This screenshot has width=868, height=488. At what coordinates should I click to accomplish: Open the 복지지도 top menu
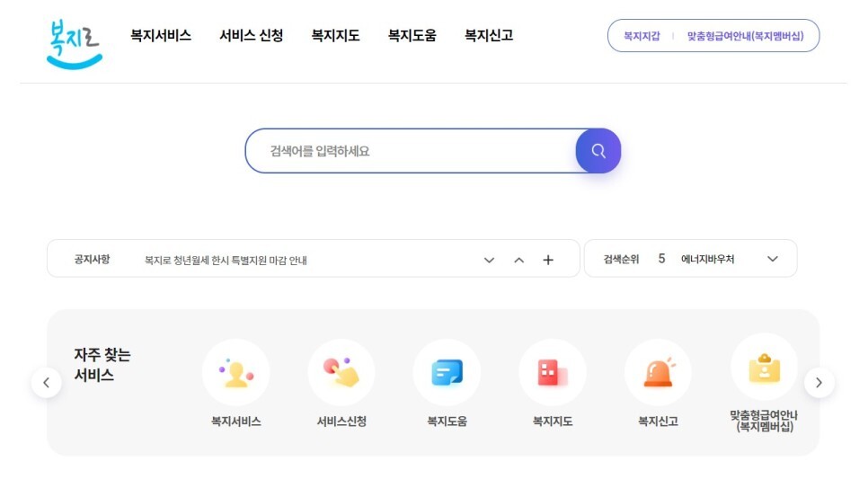pyautogui.click(x=335, y=35)
